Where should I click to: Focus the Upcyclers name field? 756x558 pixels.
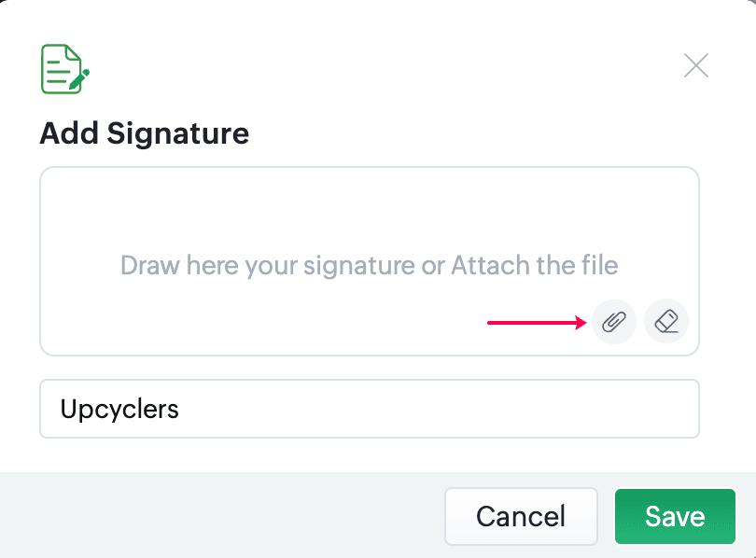coord(370,409)
